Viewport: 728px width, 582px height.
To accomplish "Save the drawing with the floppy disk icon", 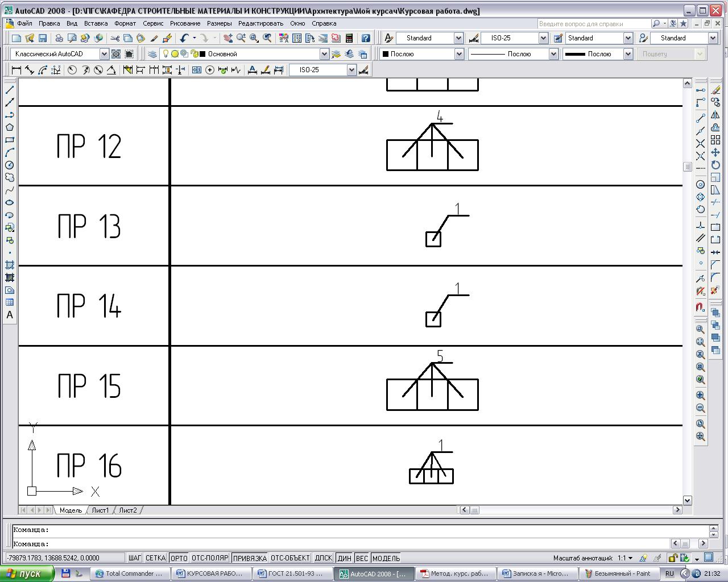I will click(43, 38).
